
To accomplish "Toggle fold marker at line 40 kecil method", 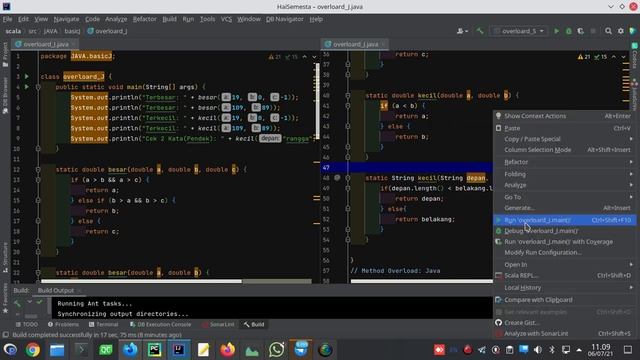I will pos(348,95).
